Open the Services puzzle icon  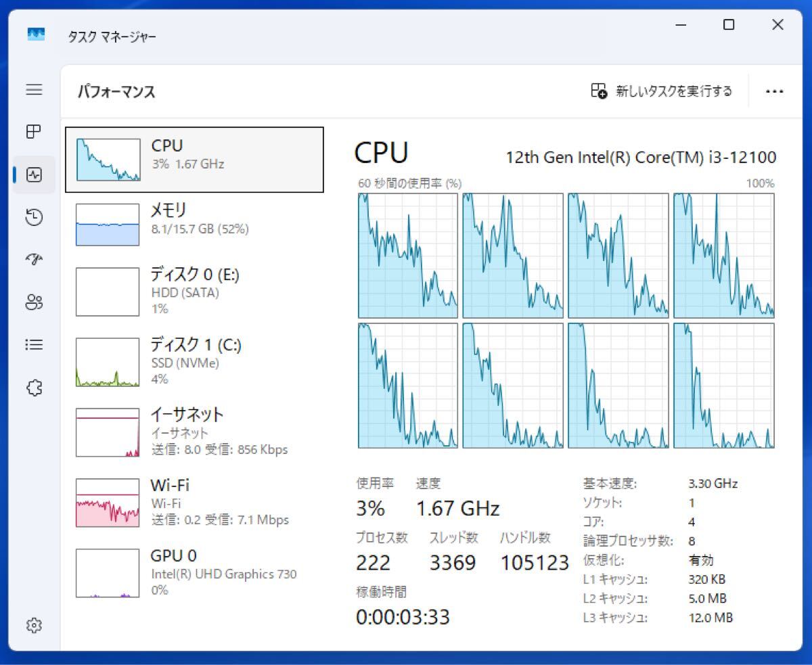pos(34,388)
